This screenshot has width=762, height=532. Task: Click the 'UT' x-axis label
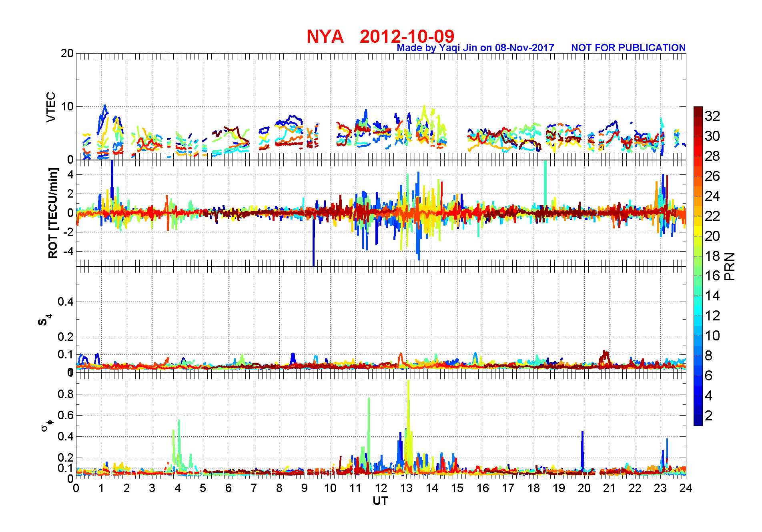click(x=380, y=501)
